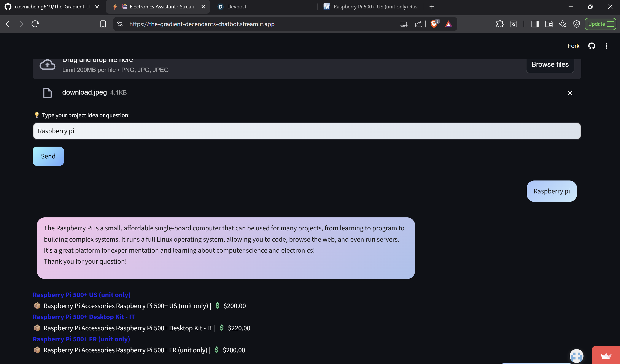The width and height of the screenshot is (620, 364).
Task: Click the share page icon
Action: pyautogui.click(x=418, y=24)
